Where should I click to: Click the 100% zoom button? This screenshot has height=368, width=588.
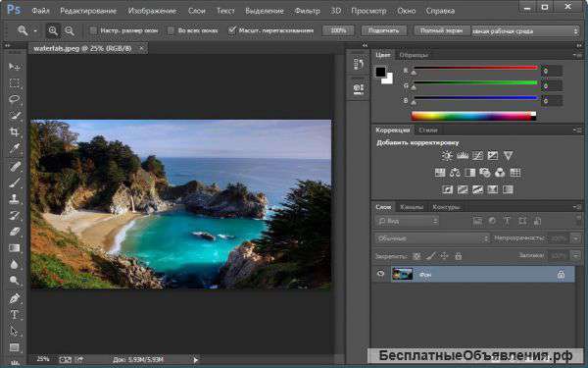pos(338,30)
